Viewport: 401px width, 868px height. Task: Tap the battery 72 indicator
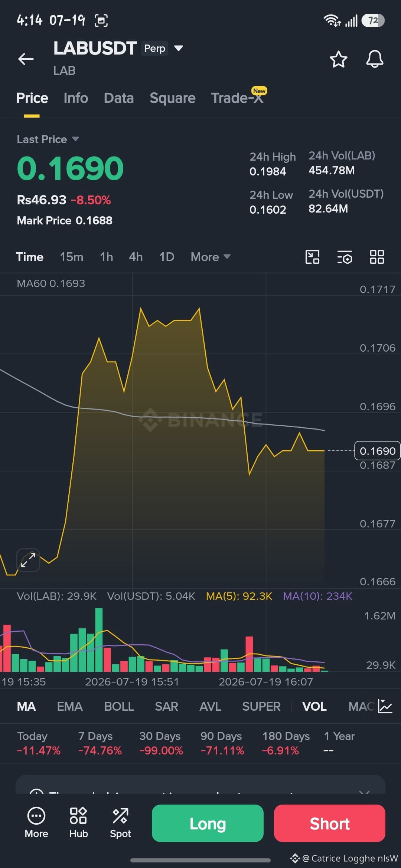[x=374, y=20]
